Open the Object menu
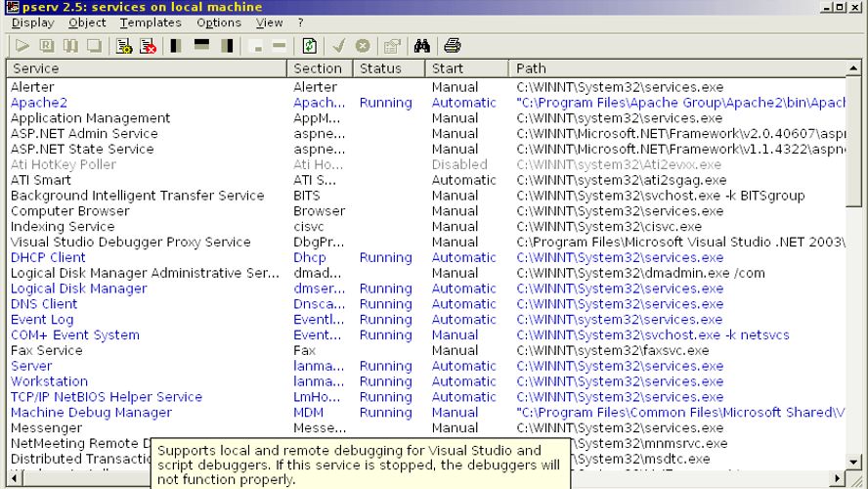The height and width of the screenshot is (489, 868). point(87,22)
